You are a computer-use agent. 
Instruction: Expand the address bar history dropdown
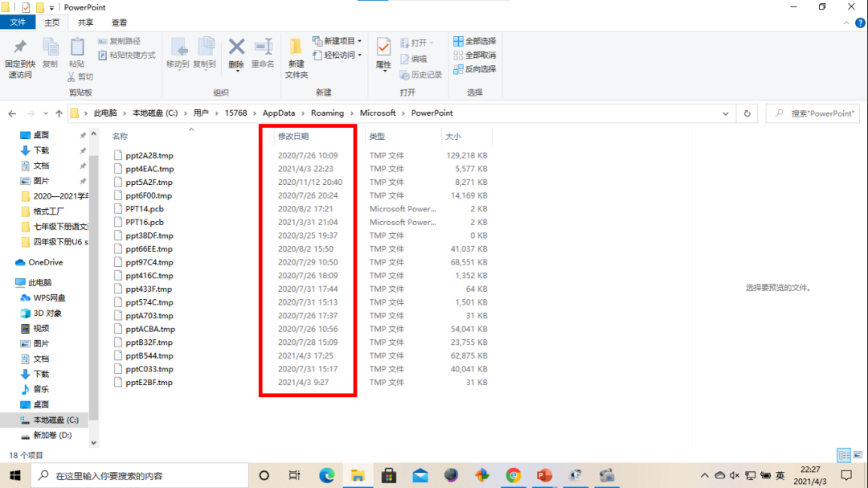click(x=725, y=113)
